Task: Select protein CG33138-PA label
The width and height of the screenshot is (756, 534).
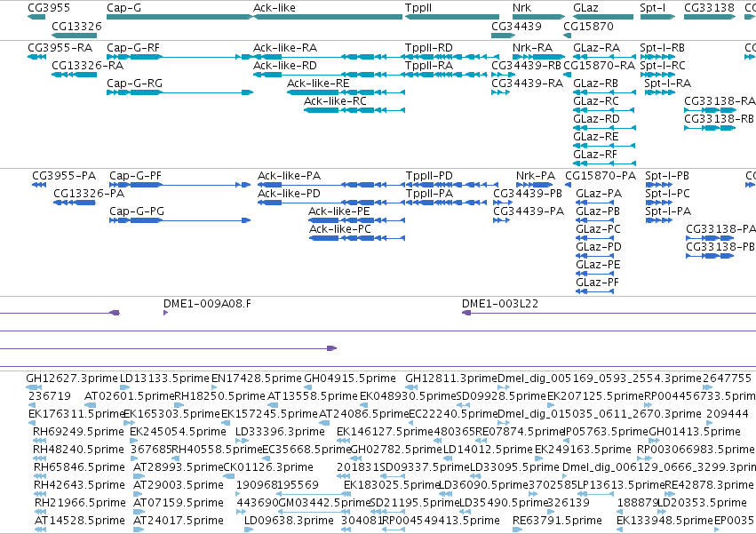Action: tap(720, 229)
